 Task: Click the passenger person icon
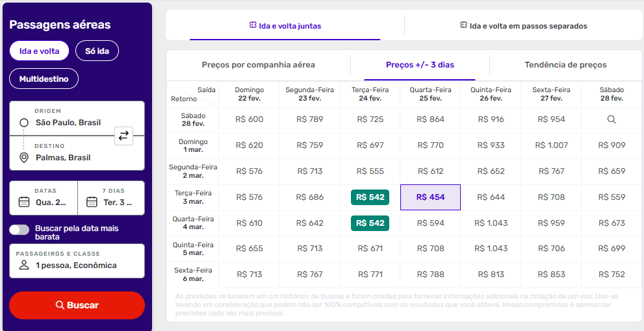click(24, 265)
